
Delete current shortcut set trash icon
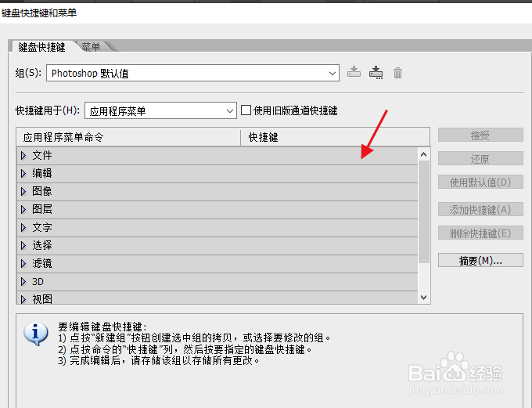pyautogui.click(x=397, y=73)
